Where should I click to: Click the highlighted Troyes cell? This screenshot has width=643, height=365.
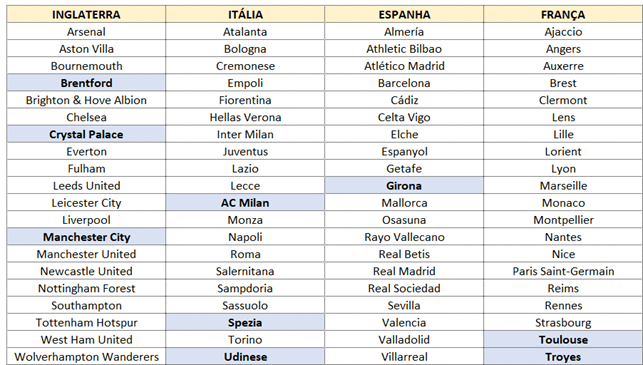click(x=563, y=356)
